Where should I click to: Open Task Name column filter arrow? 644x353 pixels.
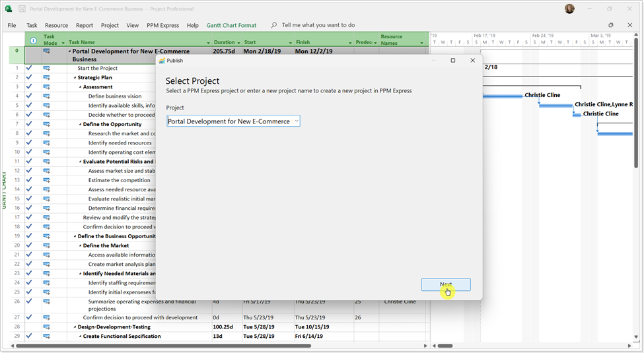(x=208, y=43)
